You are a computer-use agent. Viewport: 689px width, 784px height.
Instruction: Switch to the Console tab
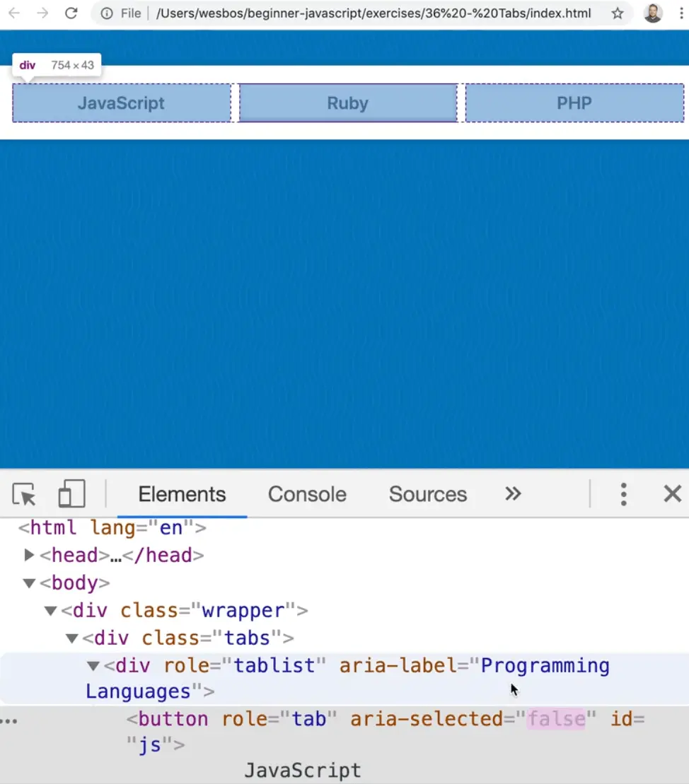point(307,494)
